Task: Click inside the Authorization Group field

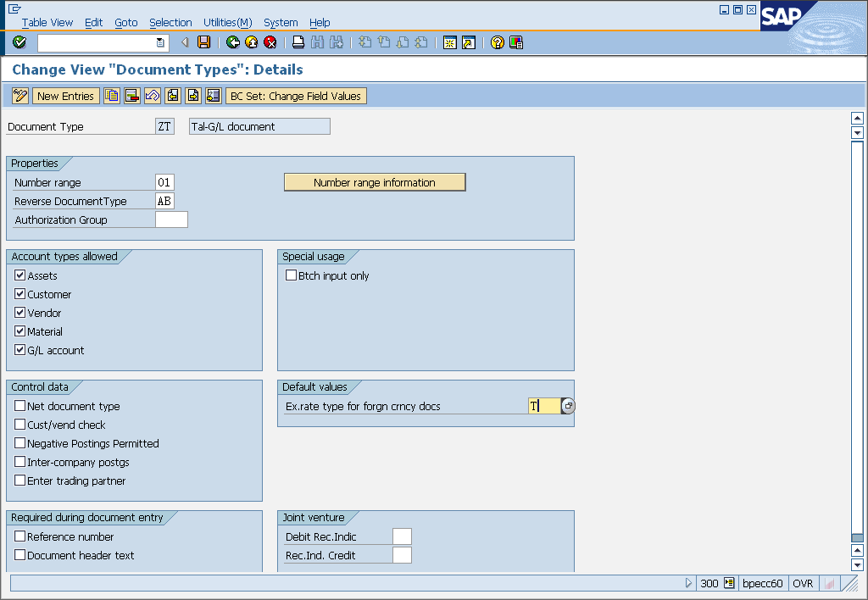Action: coord(172,219)
